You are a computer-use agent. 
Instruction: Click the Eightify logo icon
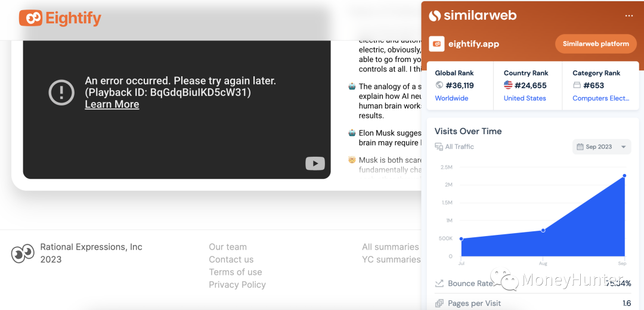point(30,18)
